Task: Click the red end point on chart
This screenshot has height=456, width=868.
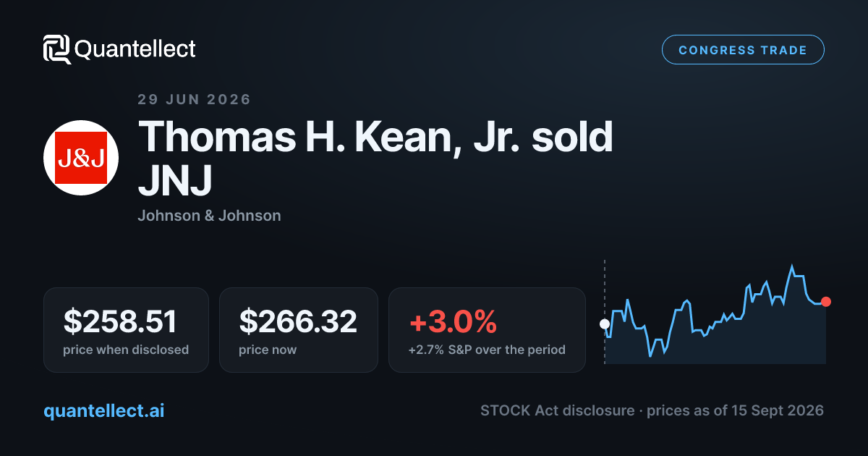Action: (x=826, y=301)
